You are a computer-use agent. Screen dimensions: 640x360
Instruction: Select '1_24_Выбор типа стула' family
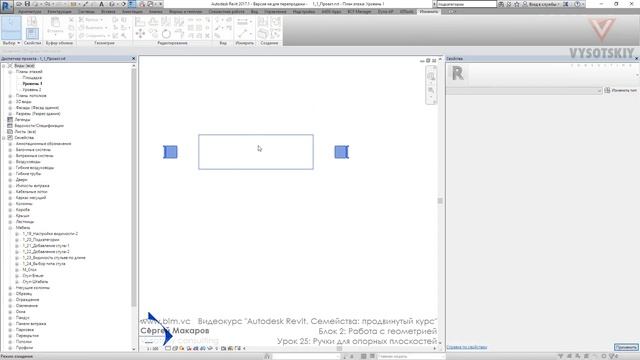[x=44, y=264]
